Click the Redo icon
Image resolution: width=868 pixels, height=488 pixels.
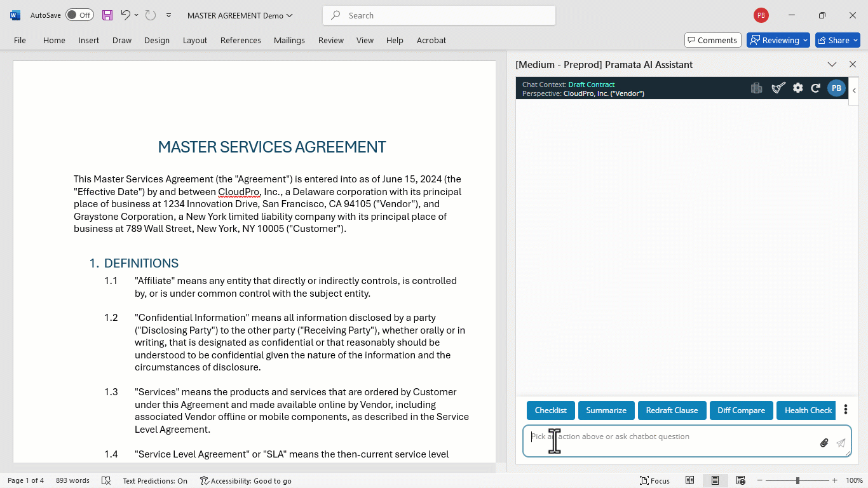[x=150, y=15]
